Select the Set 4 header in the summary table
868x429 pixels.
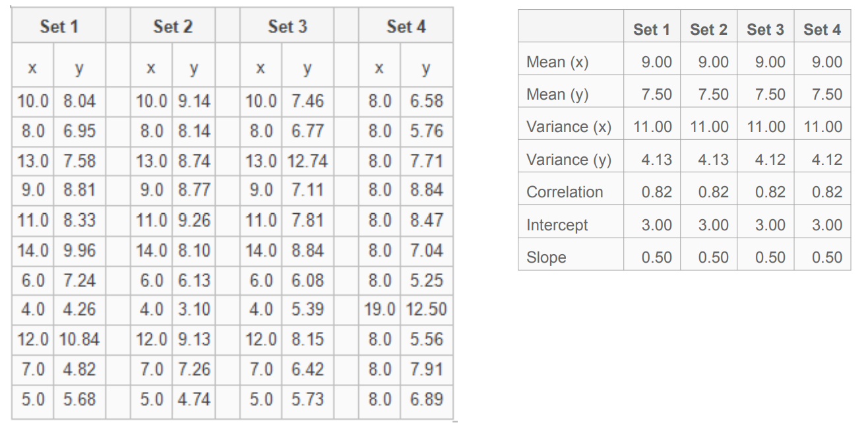click(x=822, y=30)
